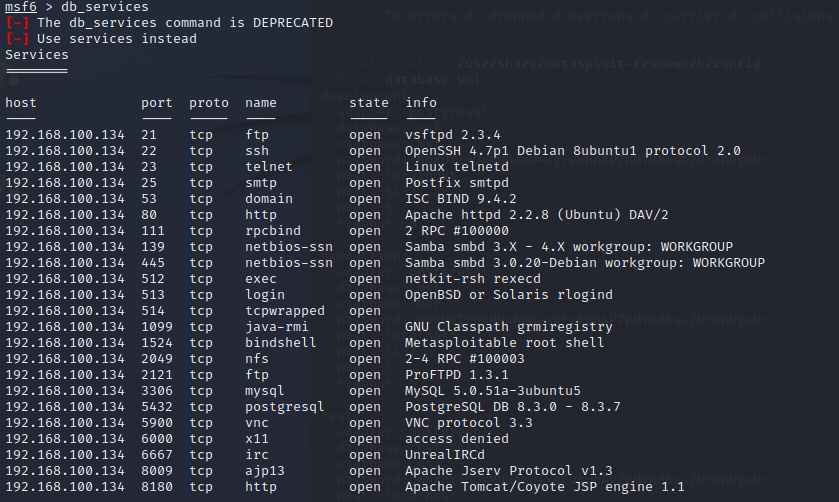Click port 5900 in the table
The image size is (839, 502).
click(157, 423)
